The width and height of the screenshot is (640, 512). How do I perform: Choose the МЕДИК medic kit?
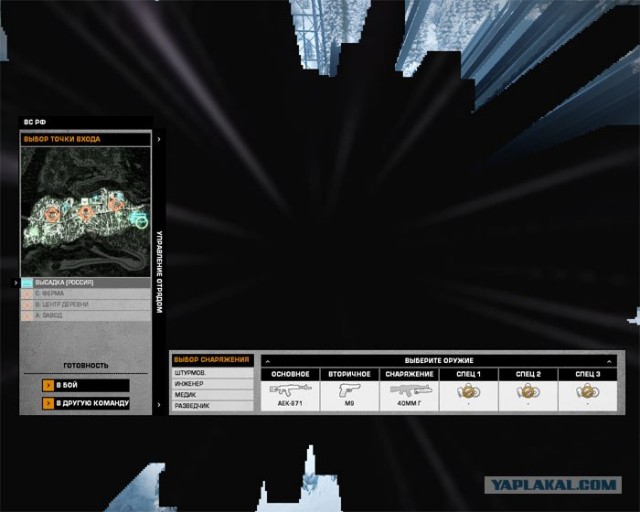[213, 395]
